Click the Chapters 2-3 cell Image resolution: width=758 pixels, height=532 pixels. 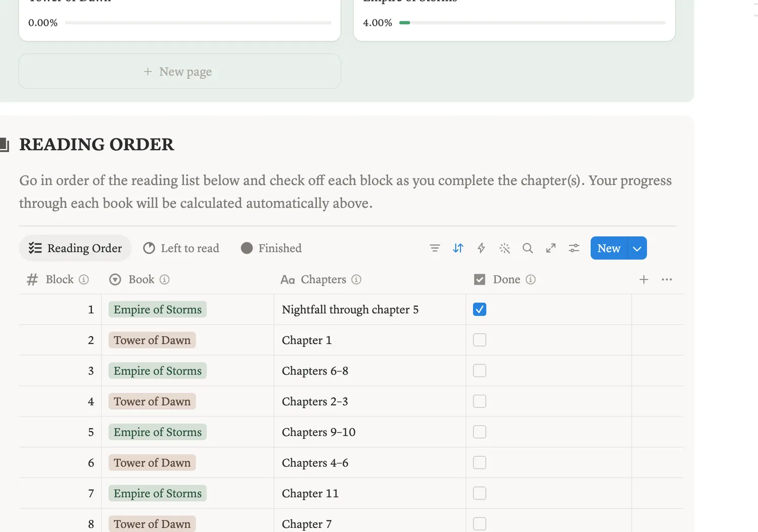tap(369, 401)
